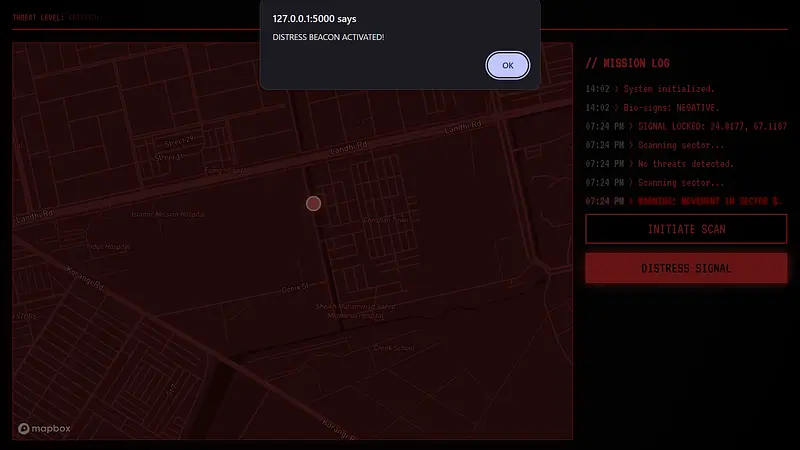This screenshot has width=800, height=450.
Task: Open the Mapbox logo link
Action: click(x=44, y=428)
